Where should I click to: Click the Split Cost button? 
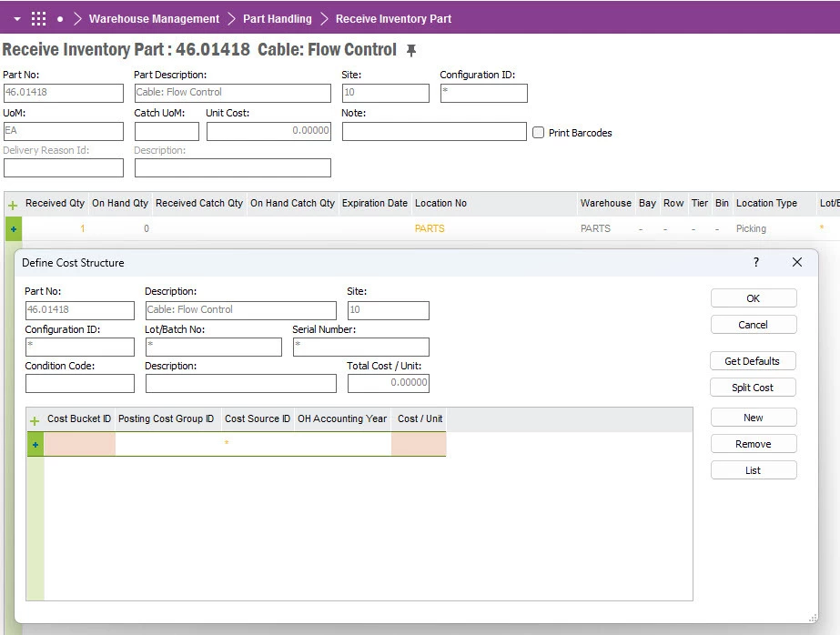coord(753,388)
